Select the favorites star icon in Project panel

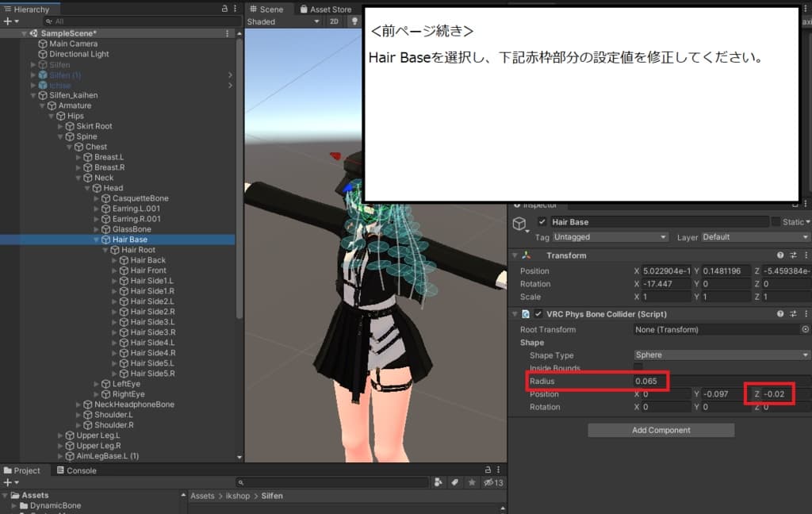tap(473, 482)
